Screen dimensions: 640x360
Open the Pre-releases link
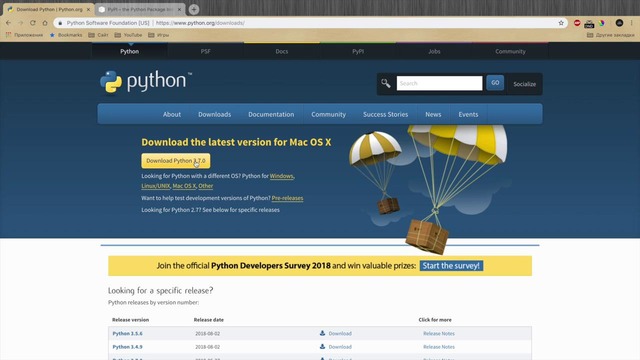[287, 198]
